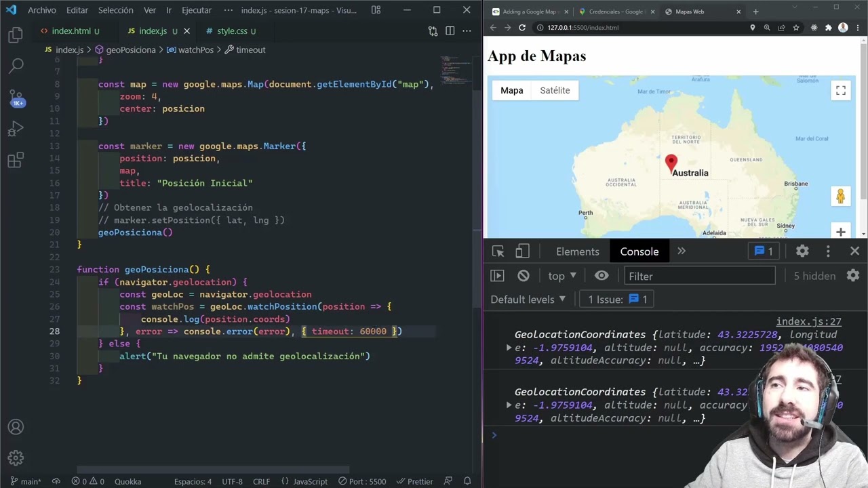Open the Default levels dropdown

[x=528, y=300]
